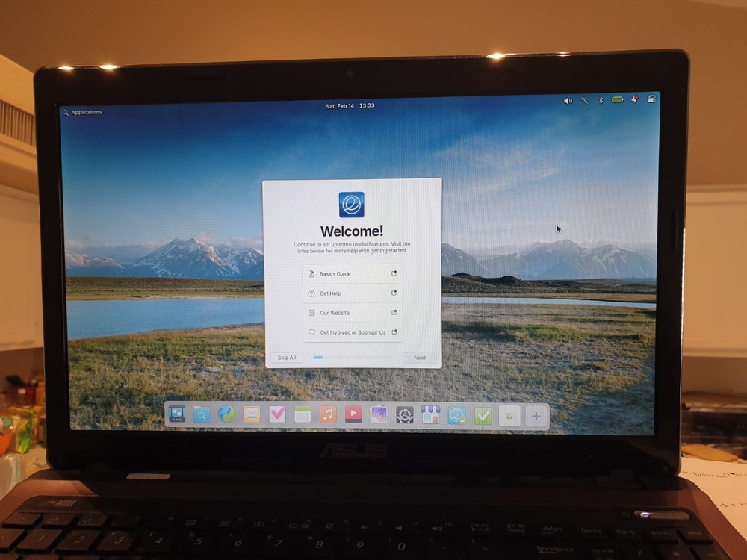Screen dimensions: 747x560
Task: Launch the Music app from the dock
Action: (326, 414)
